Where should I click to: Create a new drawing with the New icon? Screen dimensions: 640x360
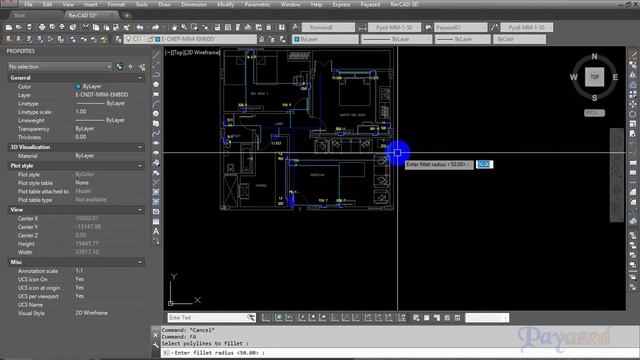[9, 27]
